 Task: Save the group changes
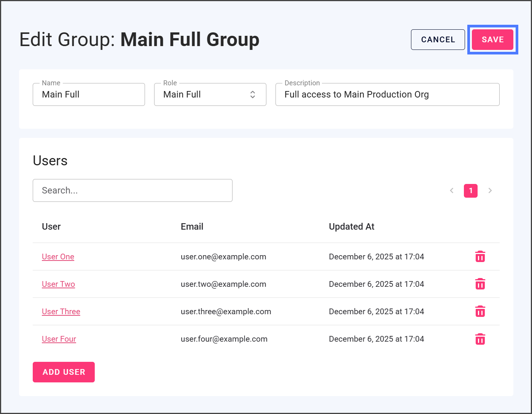[492, 40]
